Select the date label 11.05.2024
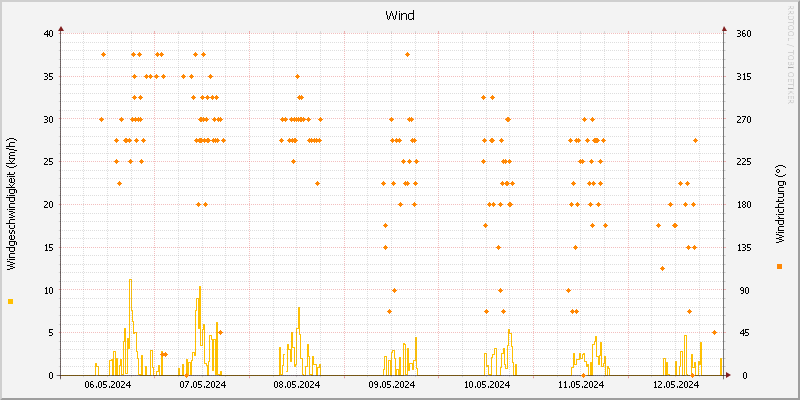 point(581,385)
